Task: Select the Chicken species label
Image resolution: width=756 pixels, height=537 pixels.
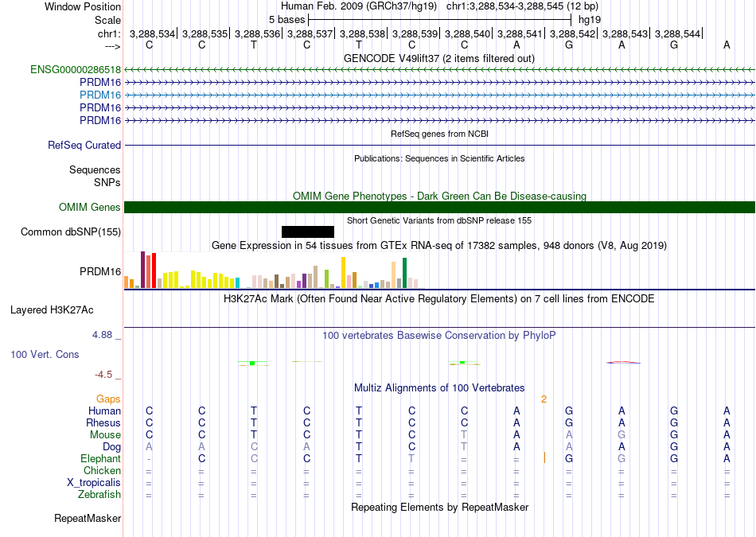Action: (x=102, y=470)
